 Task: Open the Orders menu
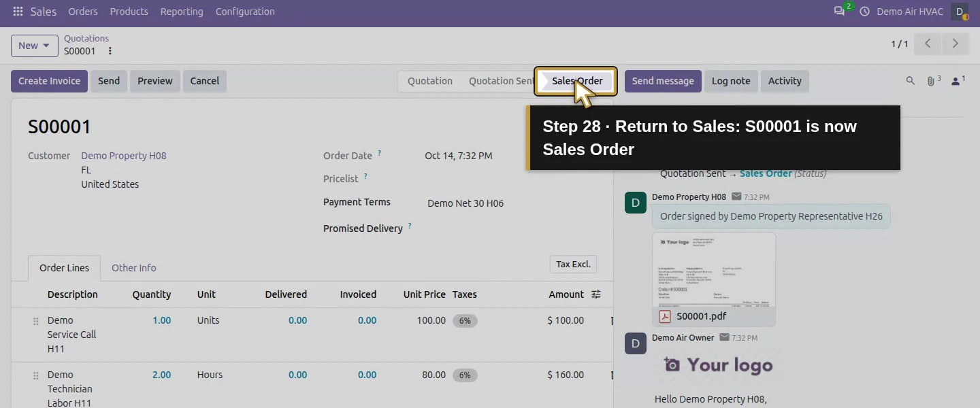click(x=83, y=12)
